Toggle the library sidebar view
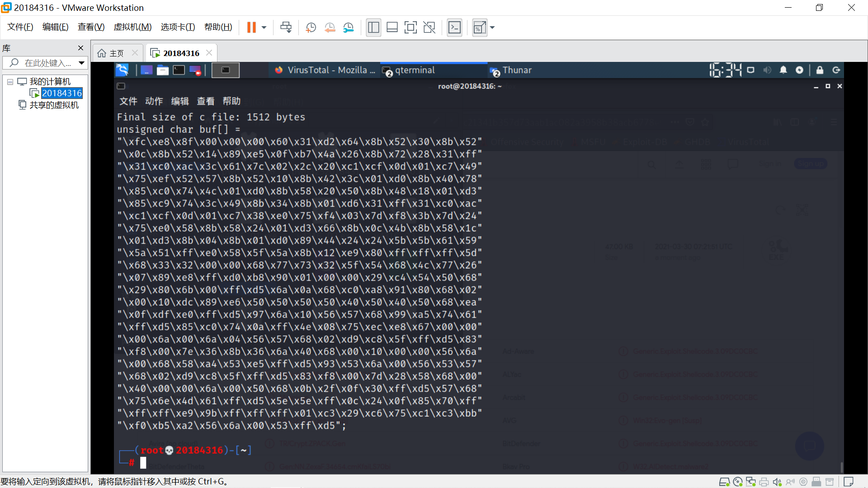 pyautogui.click(x=373, y=28)
